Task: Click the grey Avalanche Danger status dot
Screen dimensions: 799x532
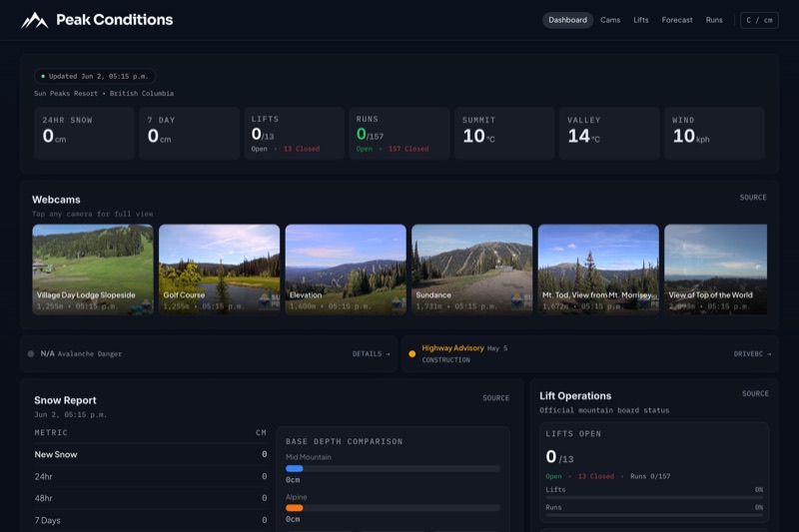Action: 31,353
